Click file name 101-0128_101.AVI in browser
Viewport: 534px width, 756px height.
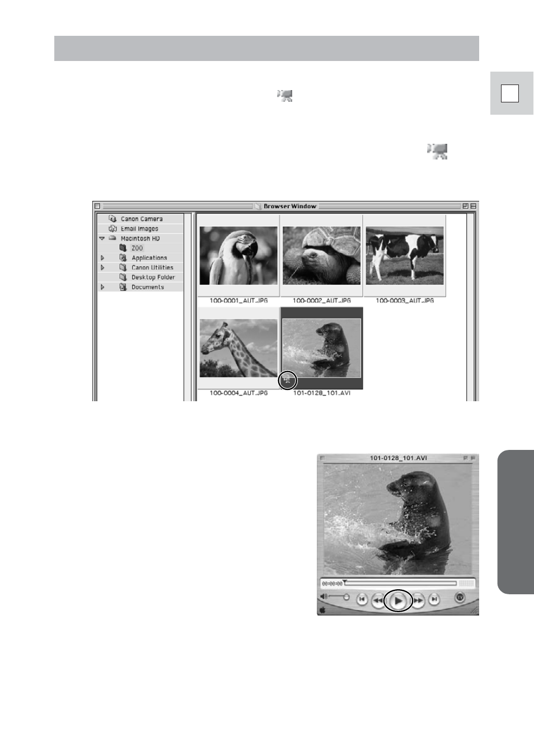tap(322, 393)
